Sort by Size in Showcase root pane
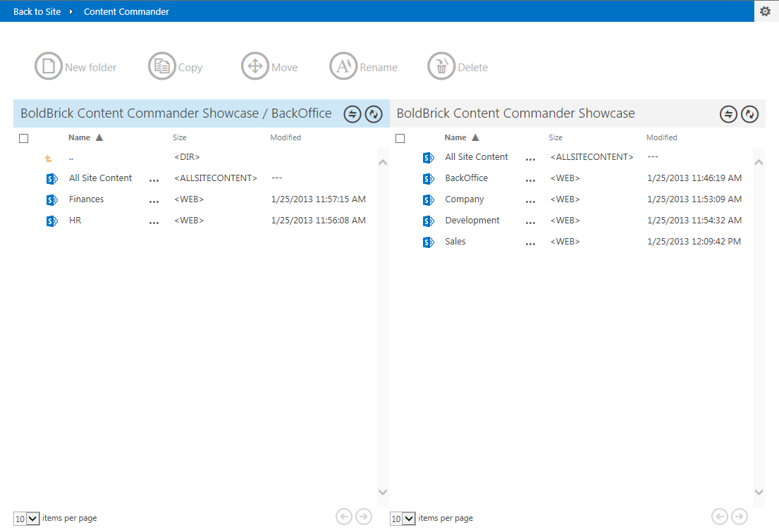This screenshot has height=532, width=779. pos(556,137)
